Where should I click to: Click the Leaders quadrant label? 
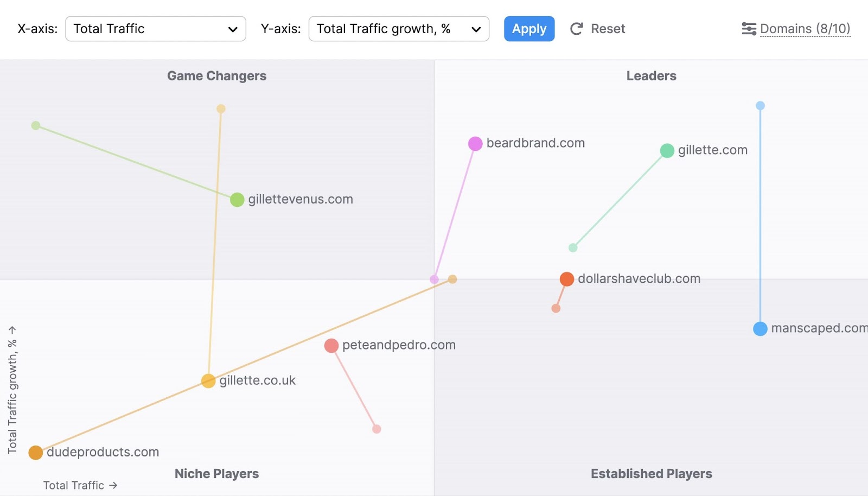pyautogui.click(x=651, y=76)
